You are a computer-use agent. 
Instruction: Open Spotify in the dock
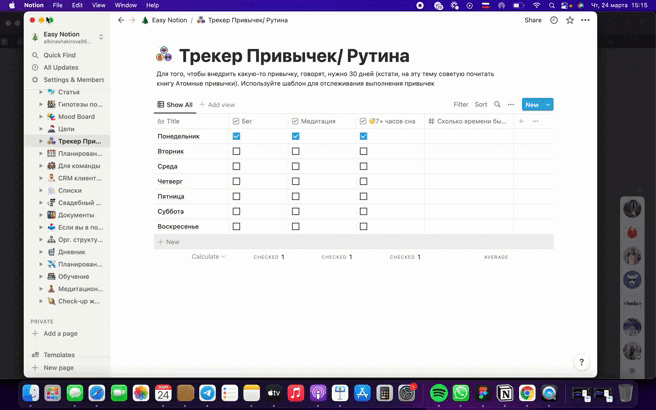click(438, 393)
